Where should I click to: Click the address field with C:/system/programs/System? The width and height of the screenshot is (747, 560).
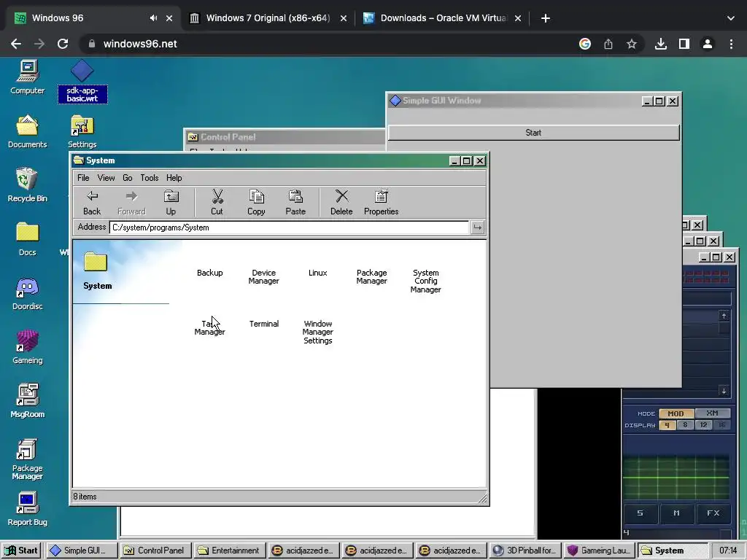tap(289, 227)
